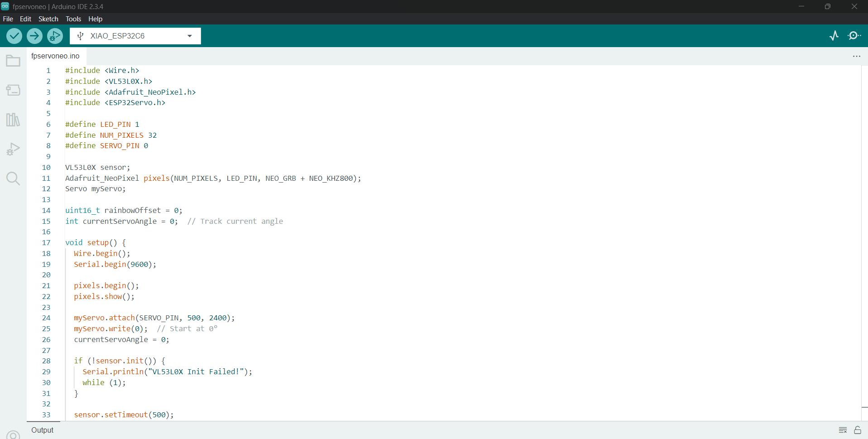The width and height of the screenshot is (868, 439).
Task: Open the Boards Manager panel
Action: click(13, 90)
